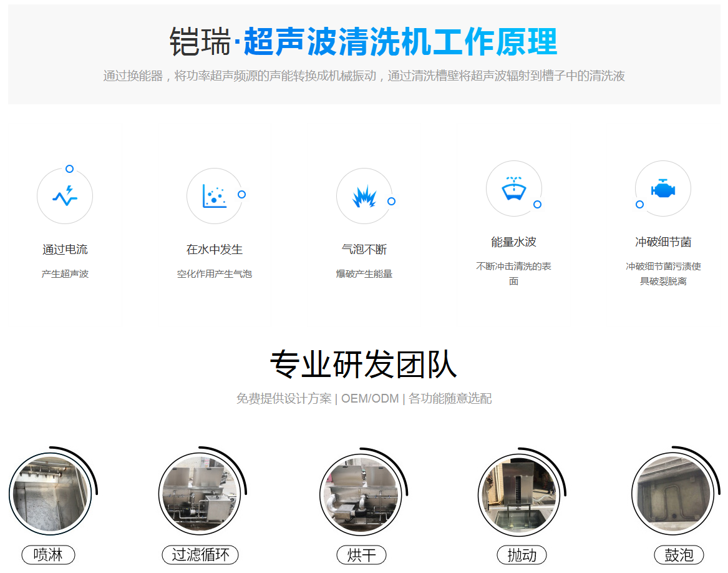Click the cavitation bubbles chart icon
Image resolution: width=728 pixels, height=573 pixels.
(x=214, y=196)
